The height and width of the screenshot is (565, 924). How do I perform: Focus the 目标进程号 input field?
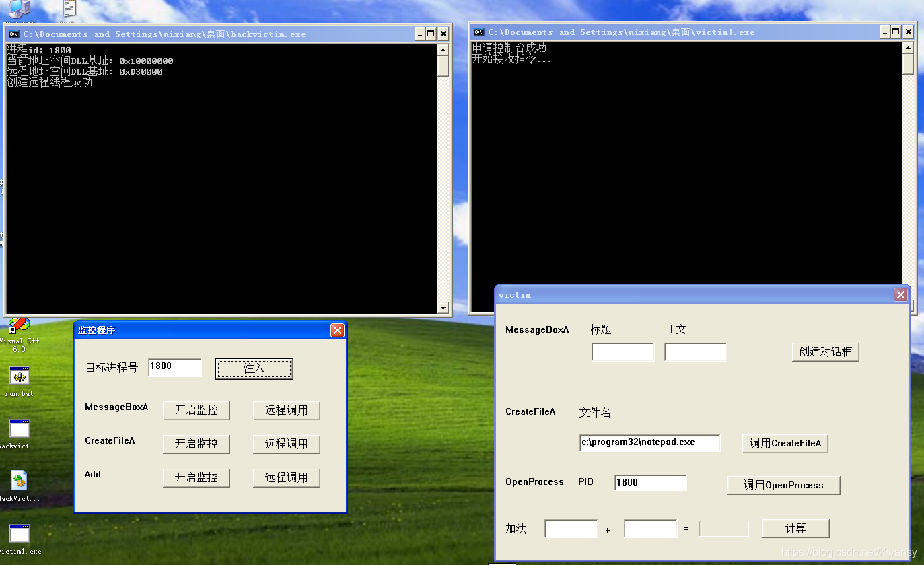pos(174,367)
